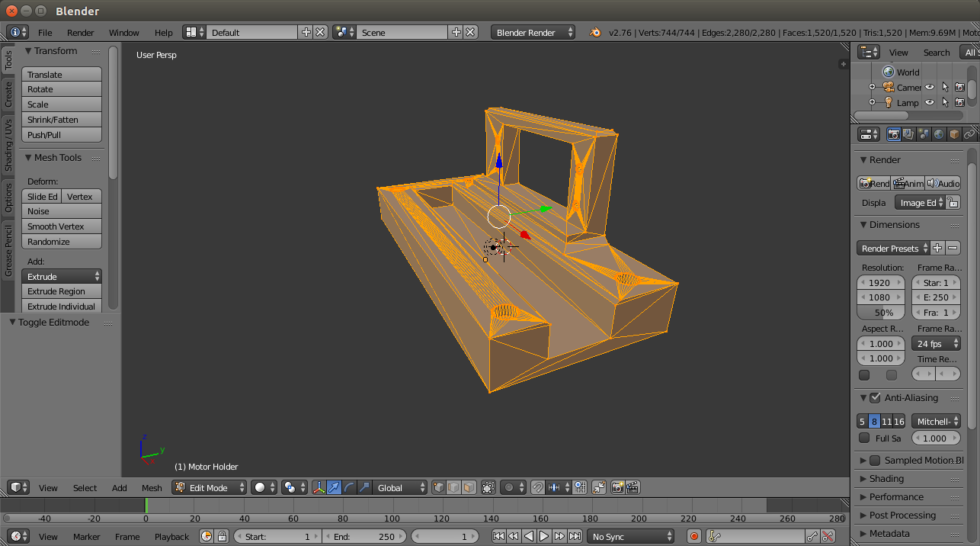
Task: Toggle limit selection to visible icon
Action: point(488,487)
